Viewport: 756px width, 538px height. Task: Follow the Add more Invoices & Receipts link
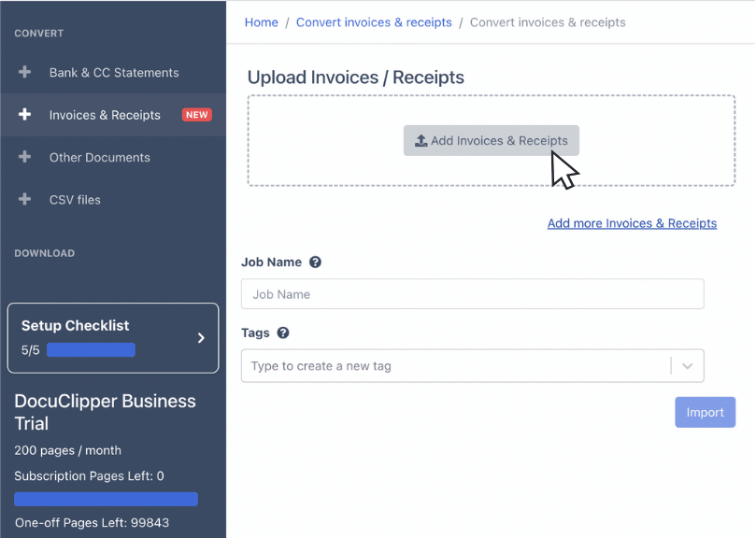click(x=632, y=223)
